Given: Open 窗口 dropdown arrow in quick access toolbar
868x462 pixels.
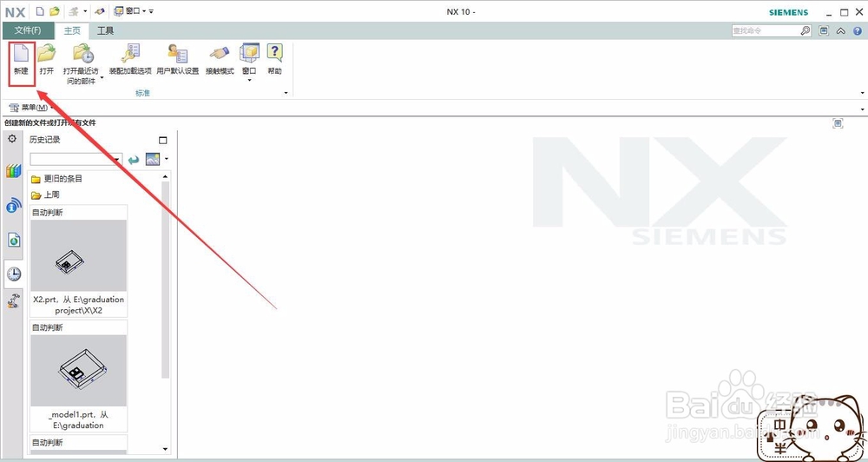Looking at the screenshot, I should coord(144,11).
